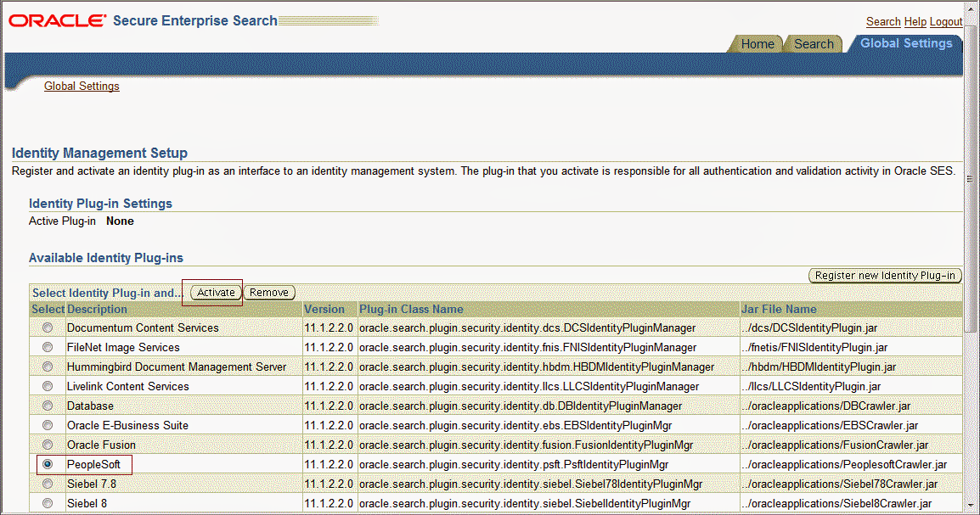Click the PeoplesoftCrawler.jar file name
Viewport: 980px width, 515px height.
click(844, 464)
